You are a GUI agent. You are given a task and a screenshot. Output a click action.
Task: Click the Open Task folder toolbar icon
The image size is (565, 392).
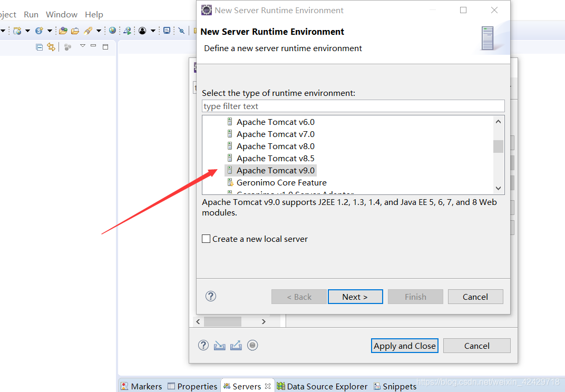click(75, 31)
